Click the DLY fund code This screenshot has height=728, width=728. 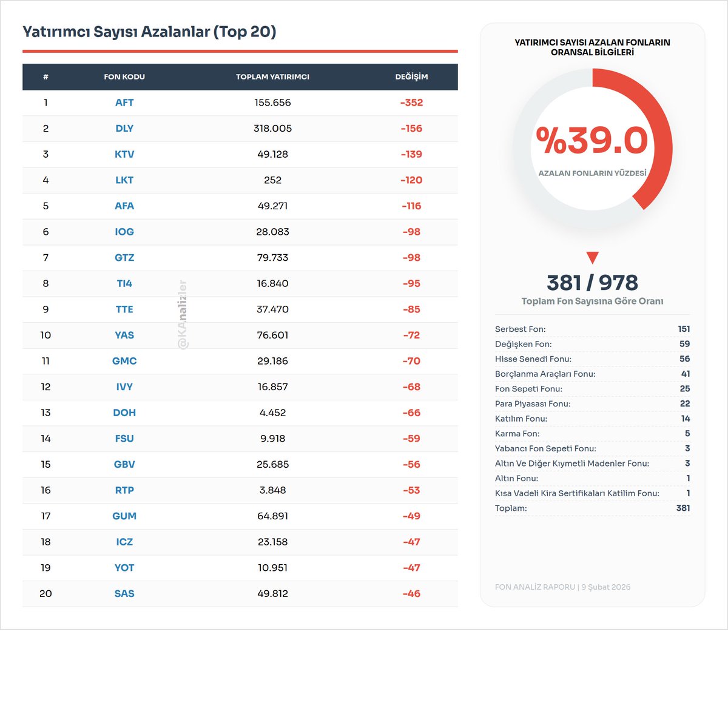click(x=124, y=129)
